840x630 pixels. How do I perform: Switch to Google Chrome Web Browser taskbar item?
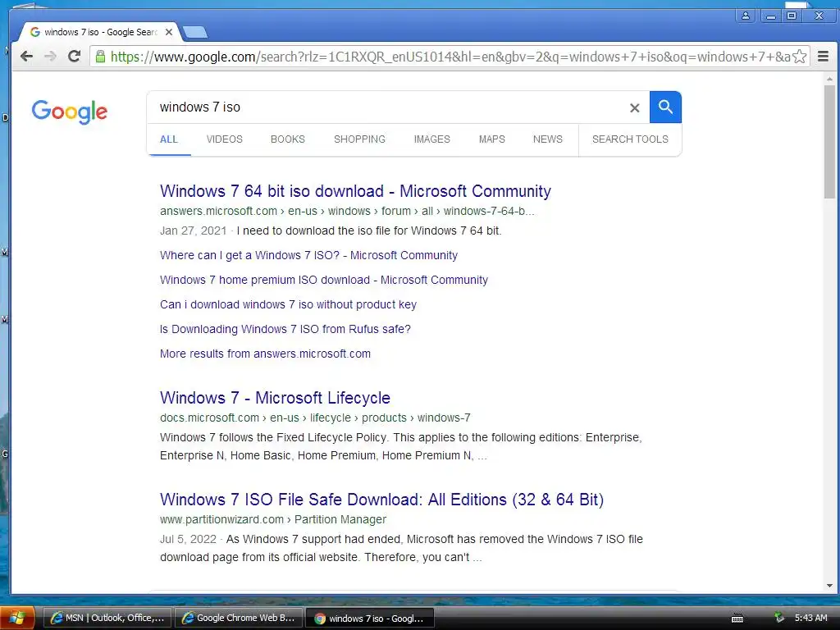pyautogui.click(x=239, y=619)
